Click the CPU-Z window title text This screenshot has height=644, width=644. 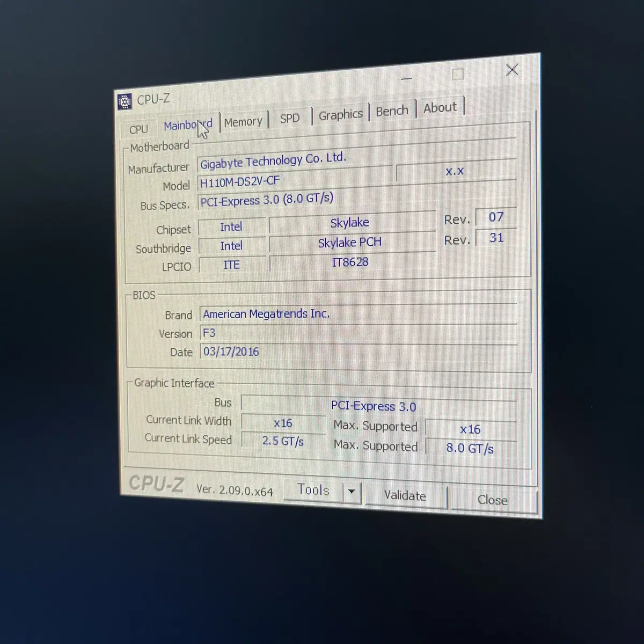coord(153,99)
